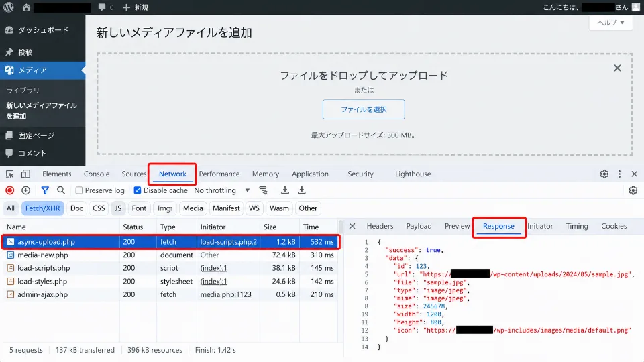
Task: Select the media-new.php request row
Action: (x=170, y=255)
